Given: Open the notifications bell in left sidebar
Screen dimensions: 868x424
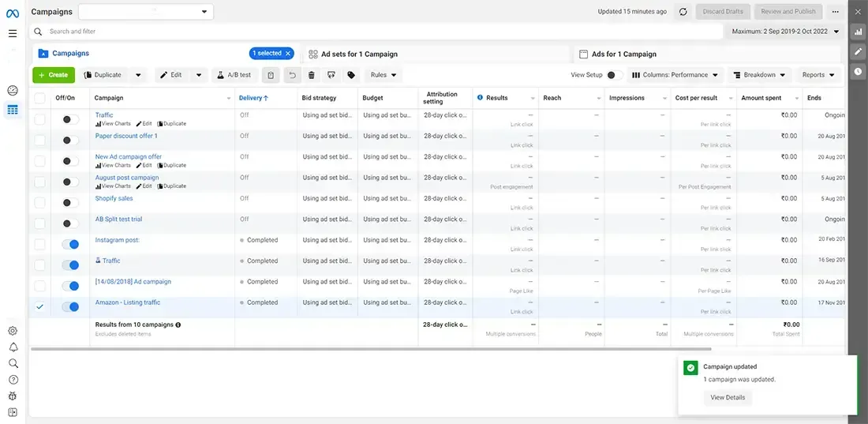Looking at the screenshot, I should pyautogui.click(x=13, y=347).
